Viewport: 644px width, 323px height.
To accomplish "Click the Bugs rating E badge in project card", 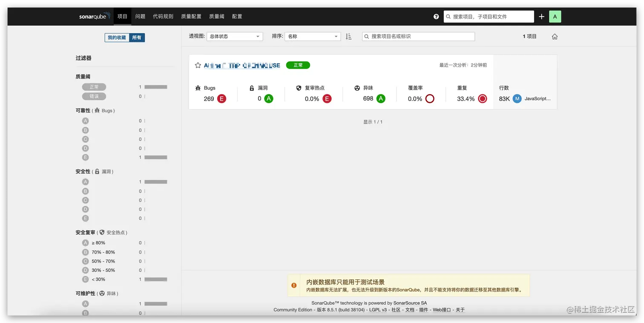I will coord(221,99).
